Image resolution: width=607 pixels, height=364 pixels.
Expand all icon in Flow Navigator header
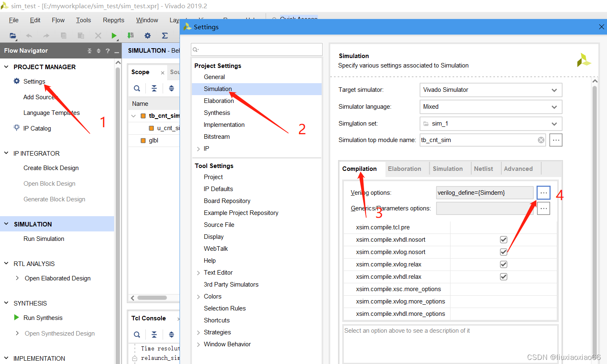pyautogui.click(x=98, y=51)
